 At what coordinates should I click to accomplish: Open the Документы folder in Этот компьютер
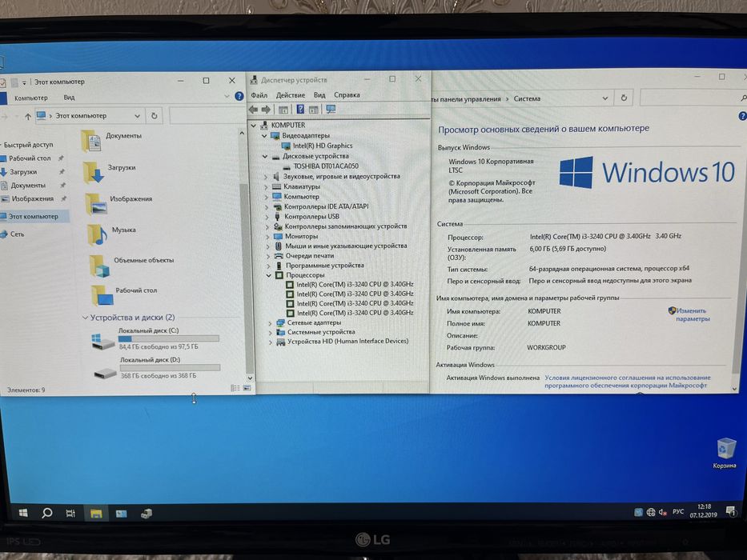(x=112, y=140)
